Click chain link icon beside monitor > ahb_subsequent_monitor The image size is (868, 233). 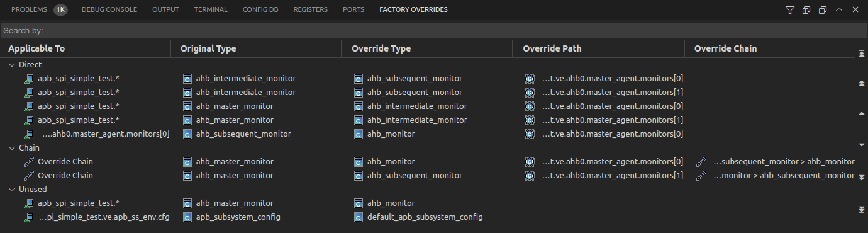point(701,176)
